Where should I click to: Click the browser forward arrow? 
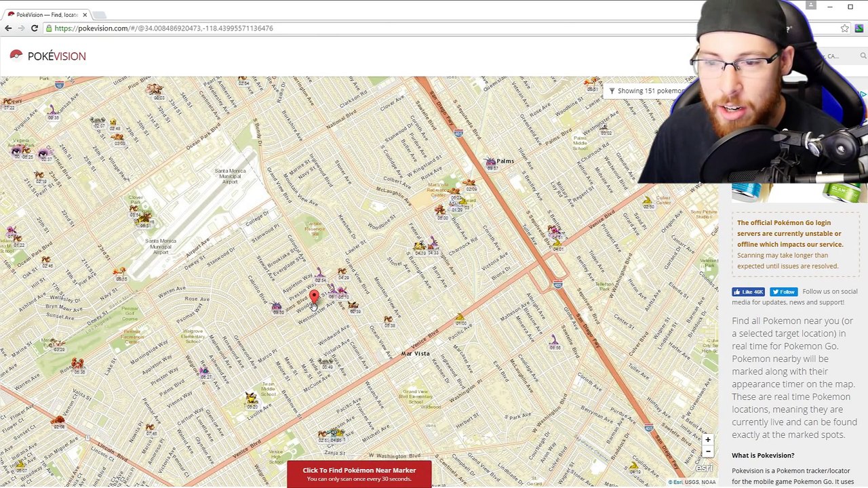(21, 28)
